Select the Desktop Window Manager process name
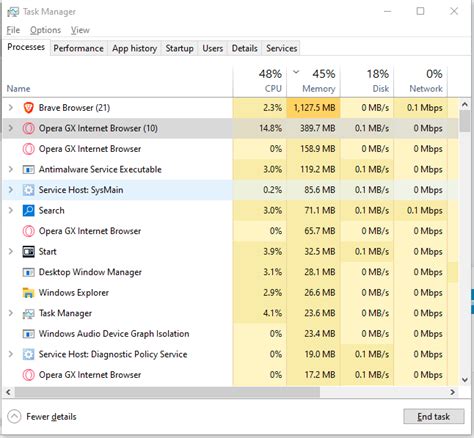Screen dimensions: 474x438 90,272
